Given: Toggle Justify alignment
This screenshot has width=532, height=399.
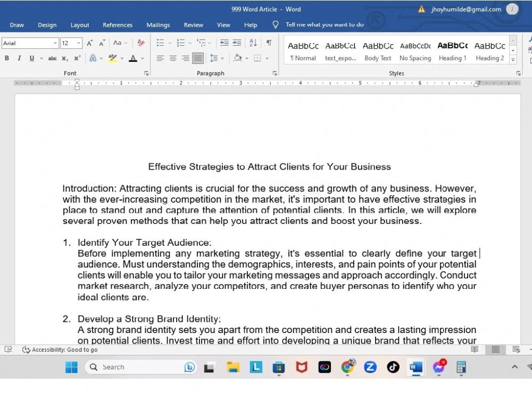Looking at the screenshot, I should tap(198, 59).
